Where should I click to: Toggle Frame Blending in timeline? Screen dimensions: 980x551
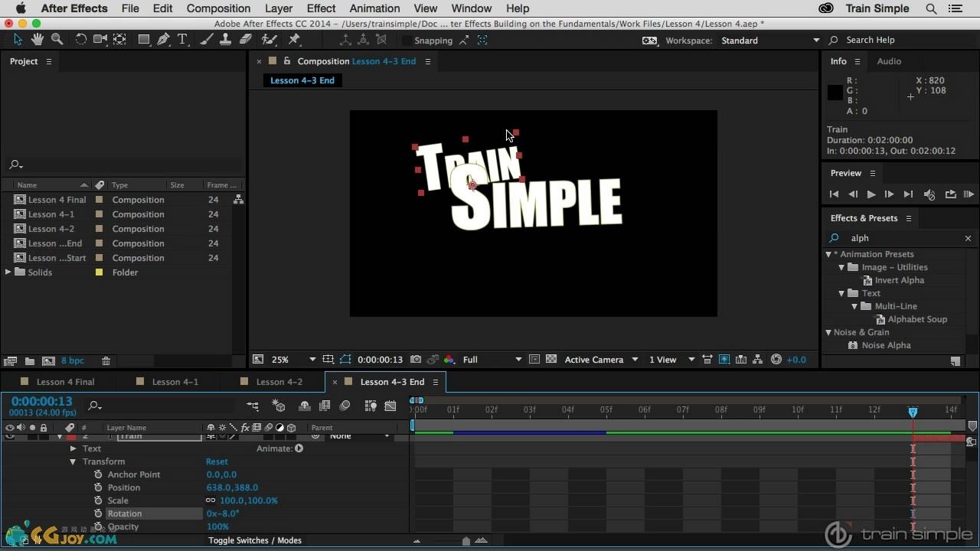(325, 406)
